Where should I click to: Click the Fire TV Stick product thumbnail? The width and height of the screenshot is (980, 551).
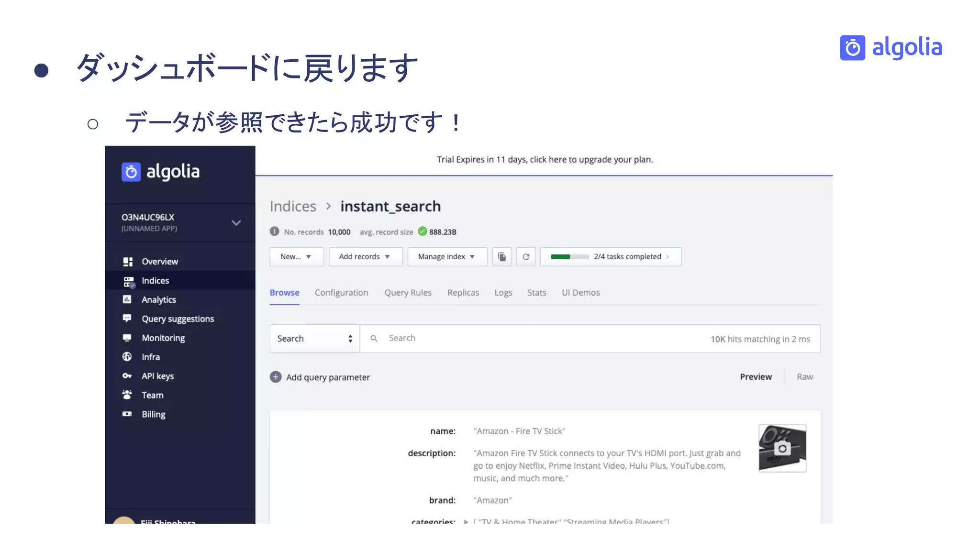(782, 448)
